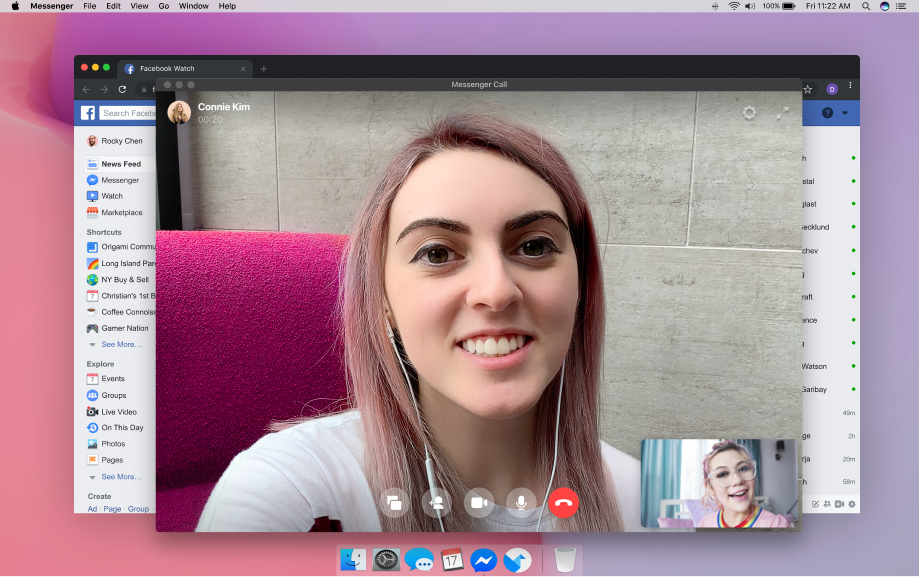Open the Go menu
The height and width of the screenshot is (577, 919).
[164, 6]
